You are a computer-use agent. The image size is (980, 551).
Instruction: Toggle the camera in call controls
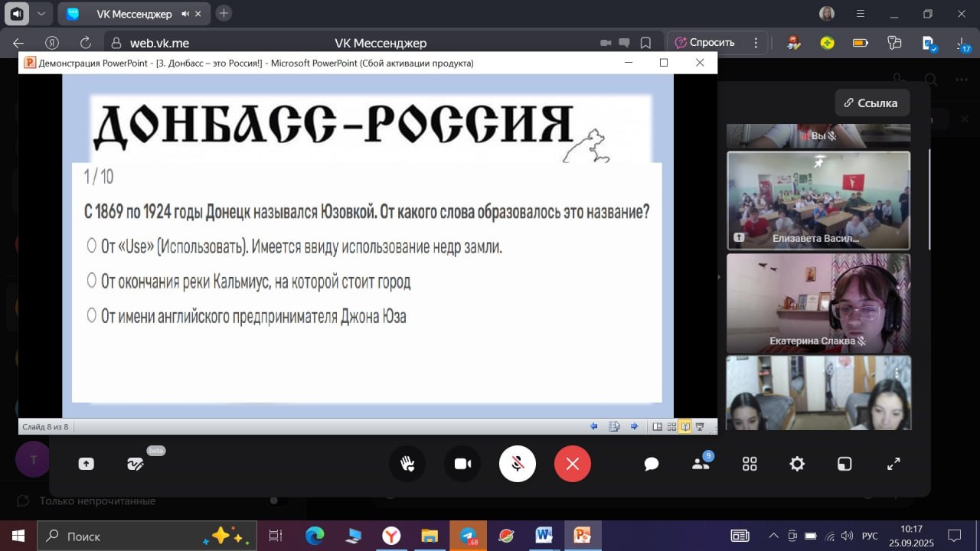point(462,464)
